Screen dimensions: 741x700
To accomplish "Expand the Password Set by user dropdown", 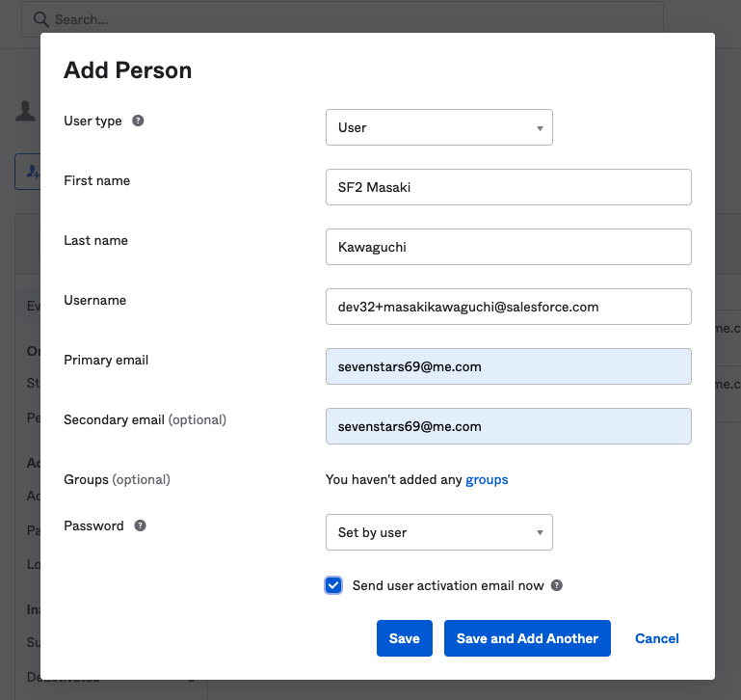I will coord(439,532).
